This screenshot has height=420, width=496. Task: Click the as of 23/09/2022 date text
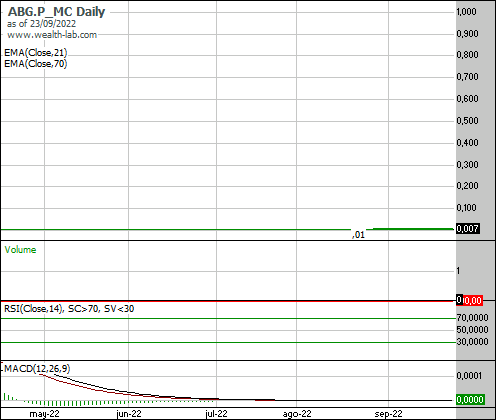point(41,24)
